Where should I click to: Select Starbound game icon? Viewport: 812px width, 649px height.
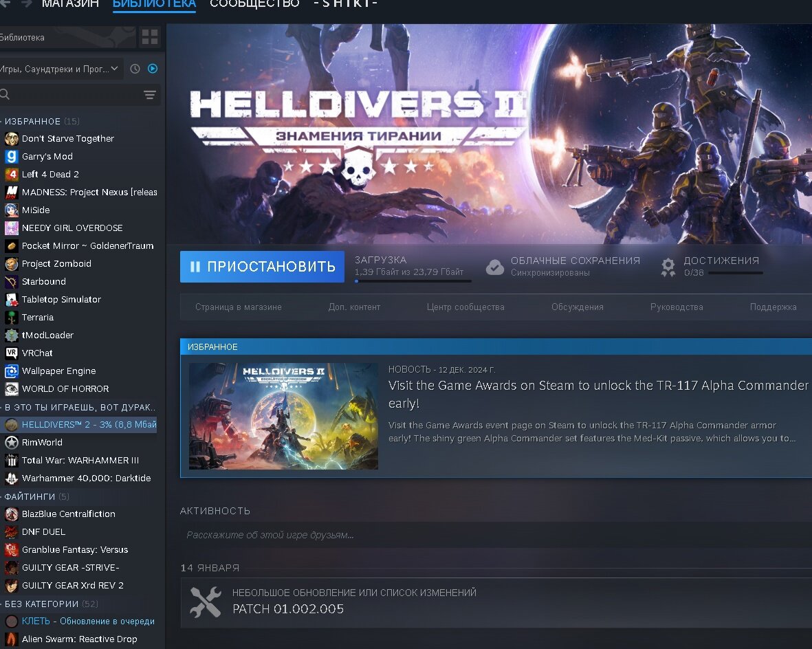click(x=12, y=281)
